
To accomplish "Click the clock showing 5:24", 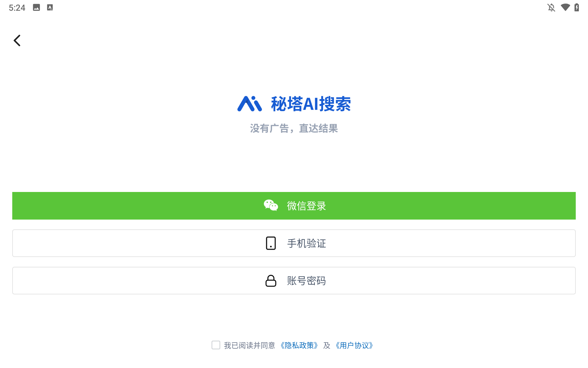I will (x=17, y=7).
